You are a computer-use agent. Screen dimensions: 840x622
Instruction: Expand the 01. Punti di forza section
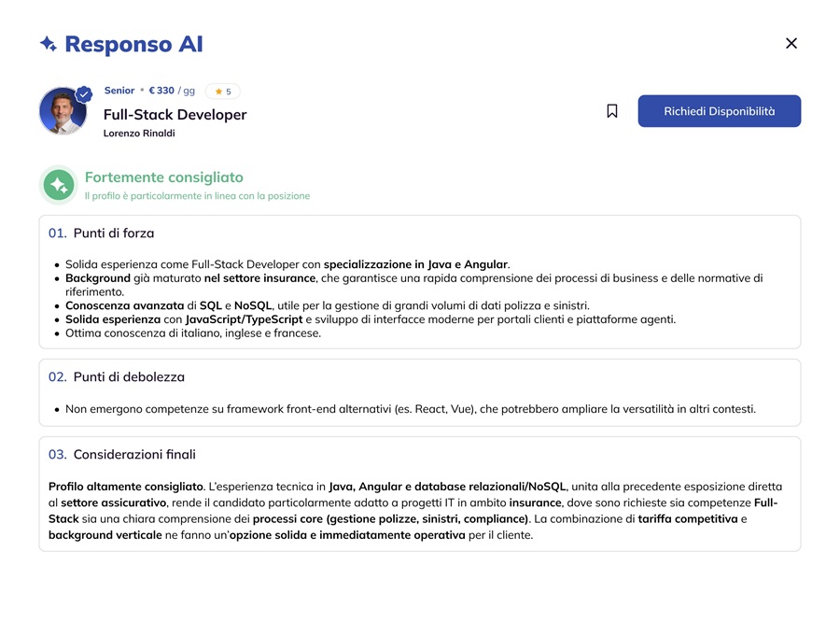pyautogui.click(x=102, y=233)
